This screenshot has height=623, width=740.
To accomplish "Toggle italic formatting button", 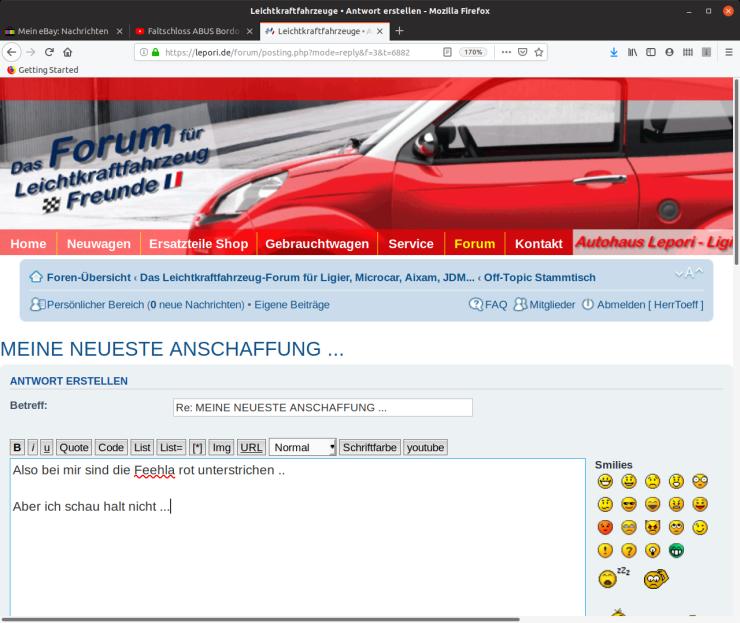I will [x=33, y=448].
